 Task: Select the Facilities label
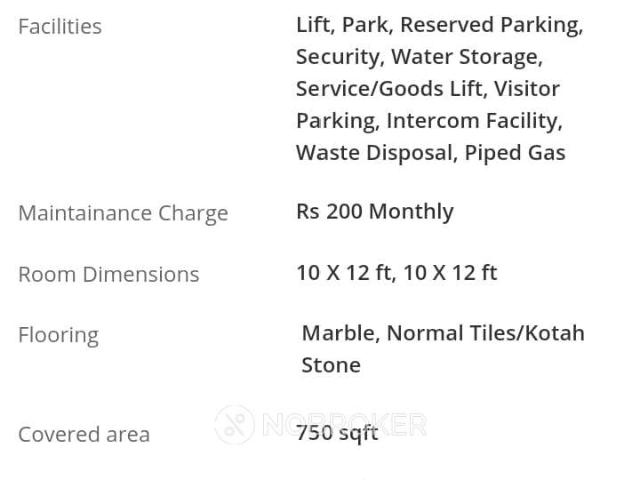pyautogui.click(x=60, y=27)
